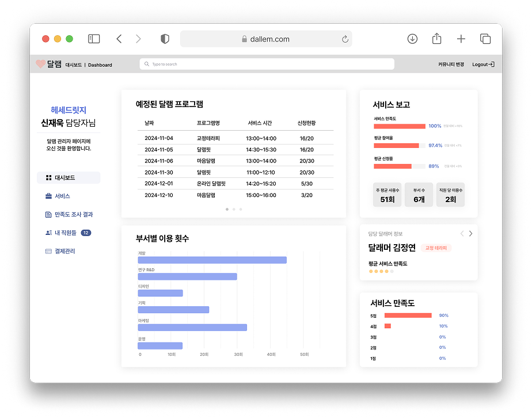532x418 pixels.
Task: Click the lock icon in address bar
Action: [x=244, y=39]
